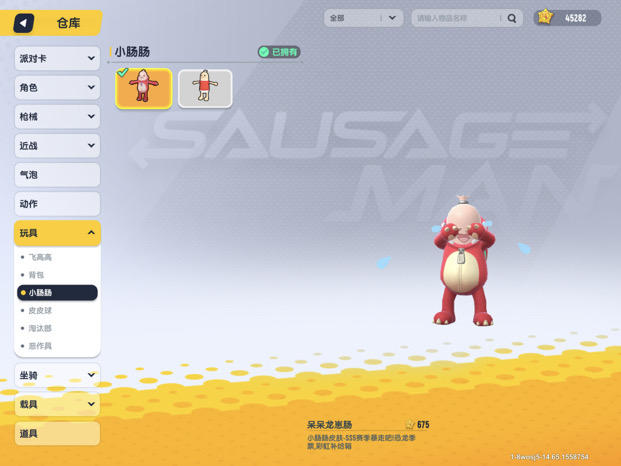Click the item description under 呆呆龙崽肠
The image size is (621, 466).
click(361, 442)
